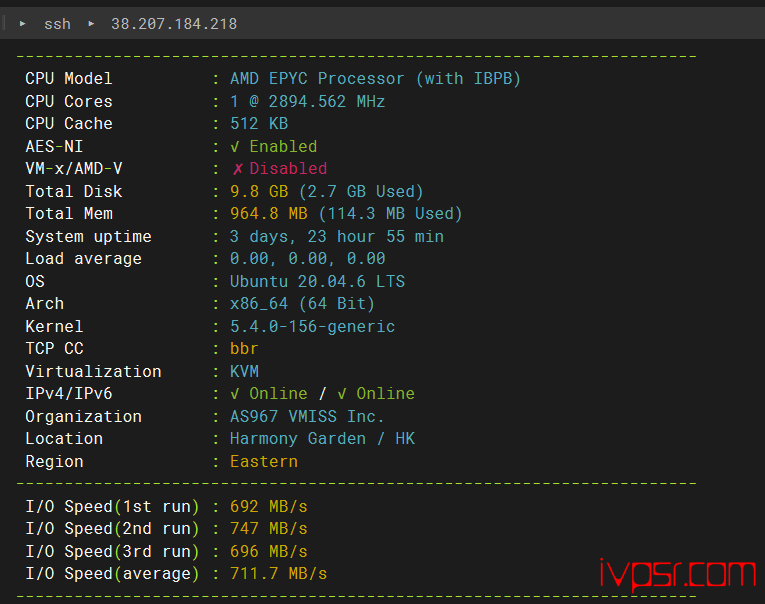Screen dimensions: 765x604
Task: Click the Region label
Action: (54, 462)
